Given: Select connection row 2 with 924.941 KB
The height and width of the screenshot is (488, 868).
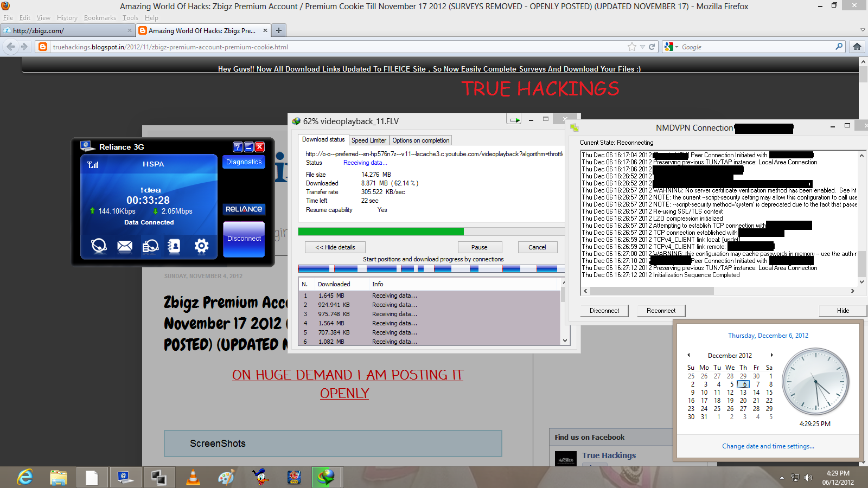Looking at the screenshot, I should pyautogui.click(x=429, y=305).
